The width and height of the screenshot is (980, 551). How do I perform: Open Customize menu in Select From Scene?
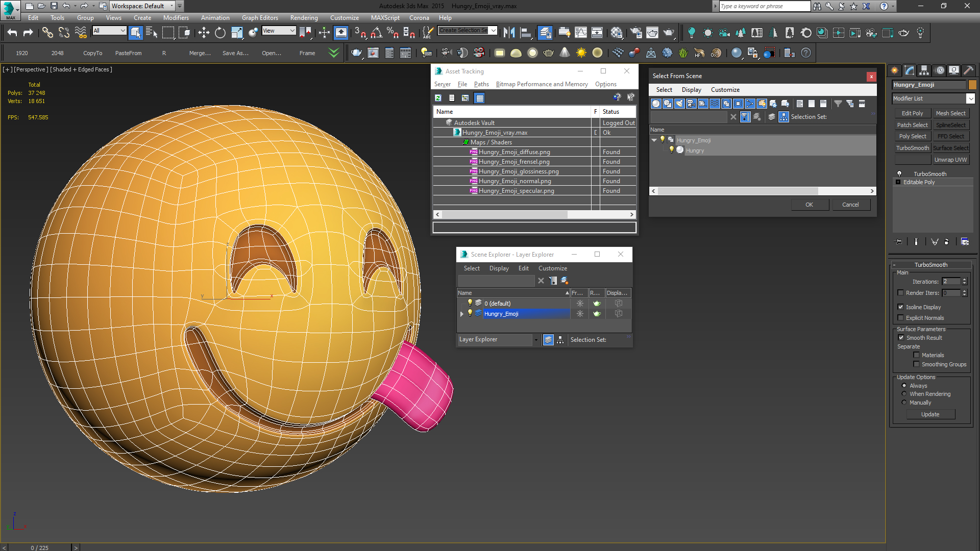tap(725, 90)
